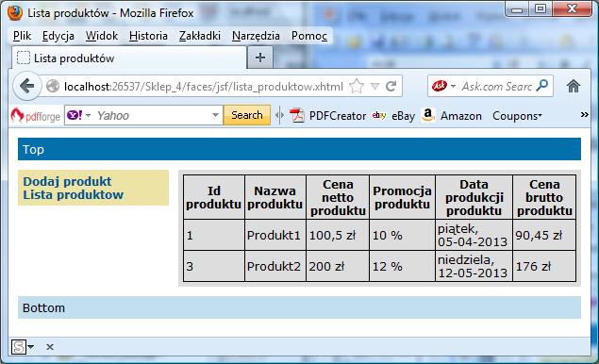Select the Lista produktów browser tab
Image resolution: width=599 pixels, height=364 pixels.
(129, 58)
